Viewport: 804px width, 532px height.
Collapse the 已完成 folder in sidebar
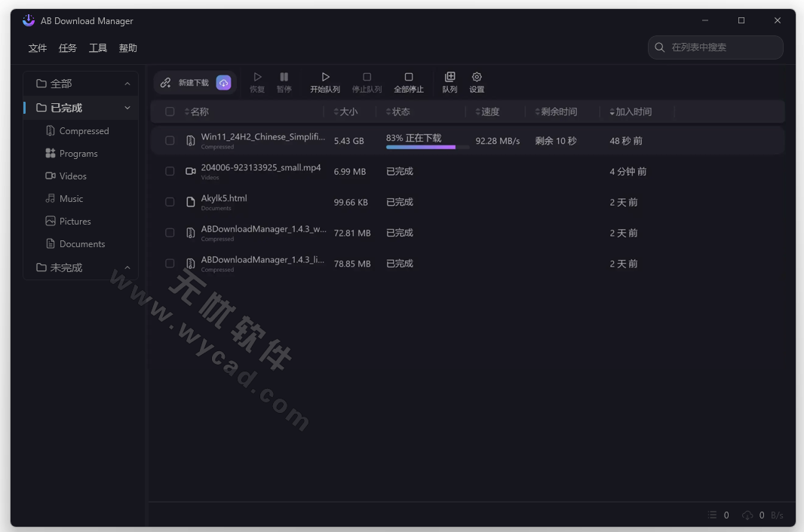[127, 106]
